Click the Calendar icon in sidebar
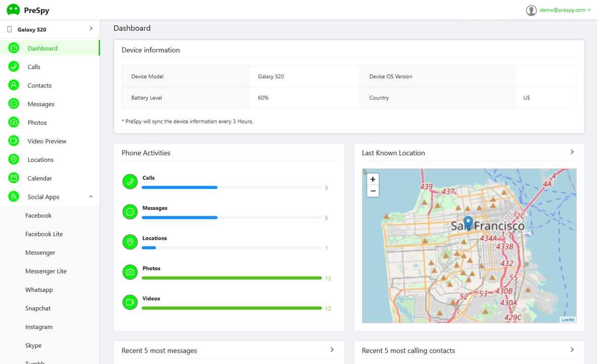 (x=14, y=178)
